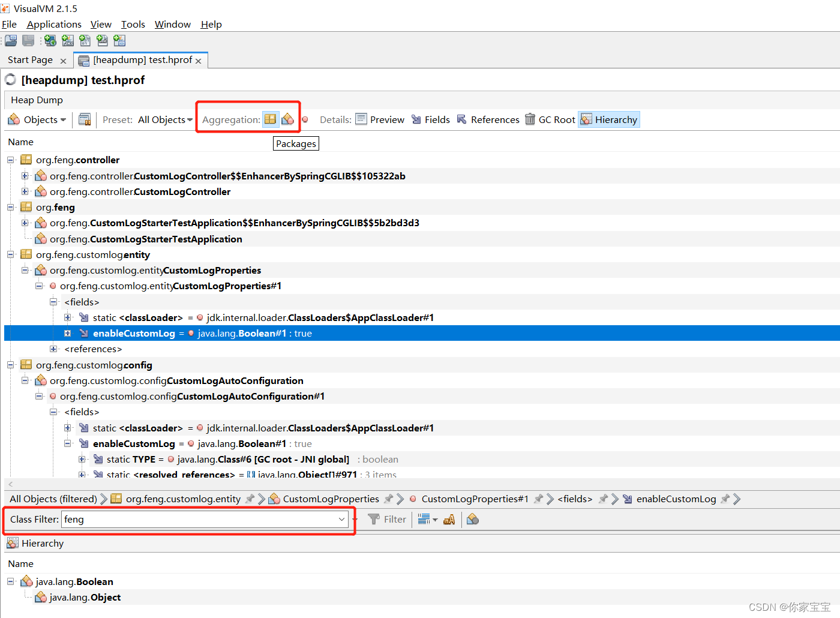
Task: Click org.feng.customlog.entity breadcrumb
Action: [183, 499]
